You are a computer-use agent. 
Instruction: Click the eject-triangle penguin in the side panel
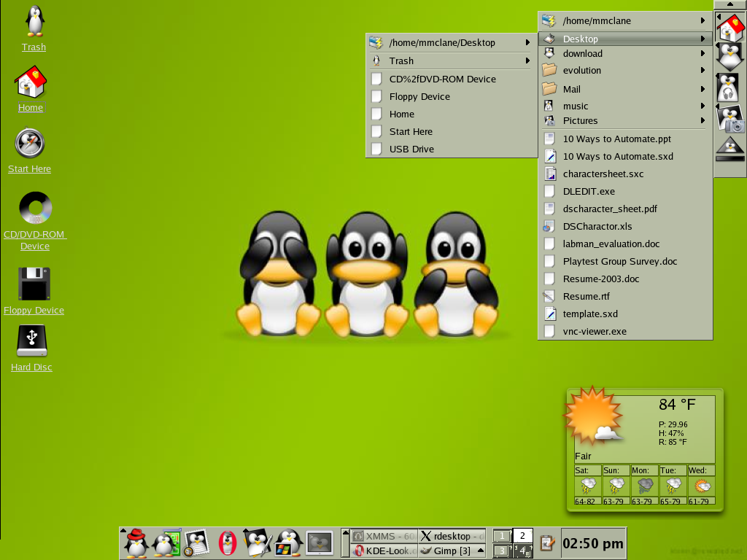pos(729,149)
